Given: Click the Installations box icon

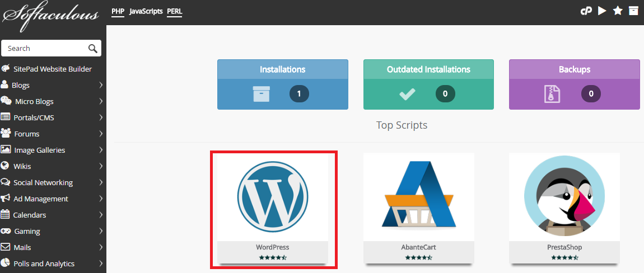Looking at the screenshot, I should point(261,94).
